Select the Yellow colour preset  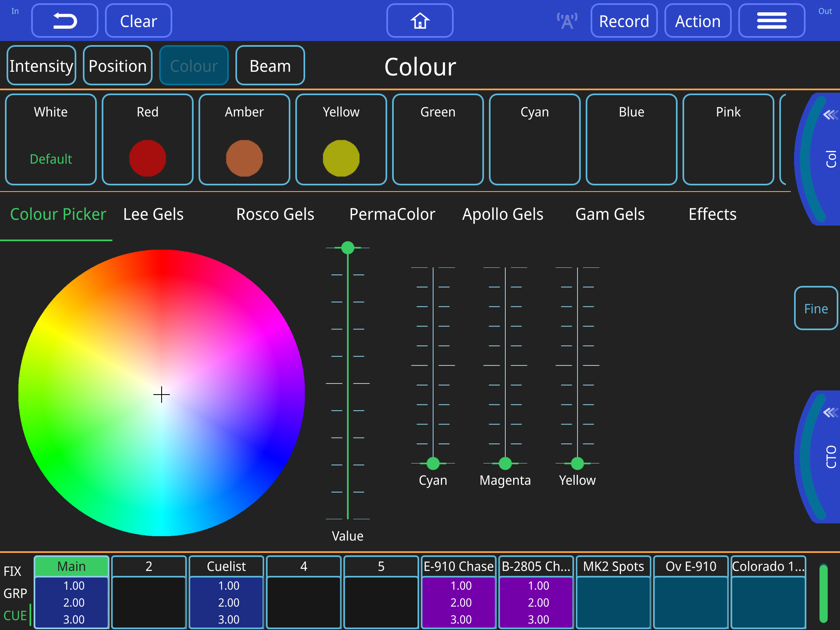point(341,139)
